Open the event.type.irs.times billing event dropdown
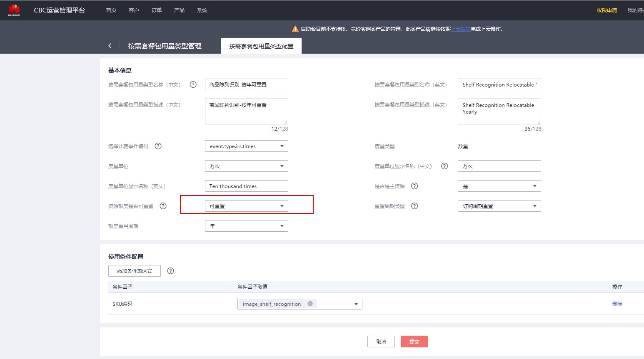The height and width of the screenshot is (359, 644). [247, 146]
